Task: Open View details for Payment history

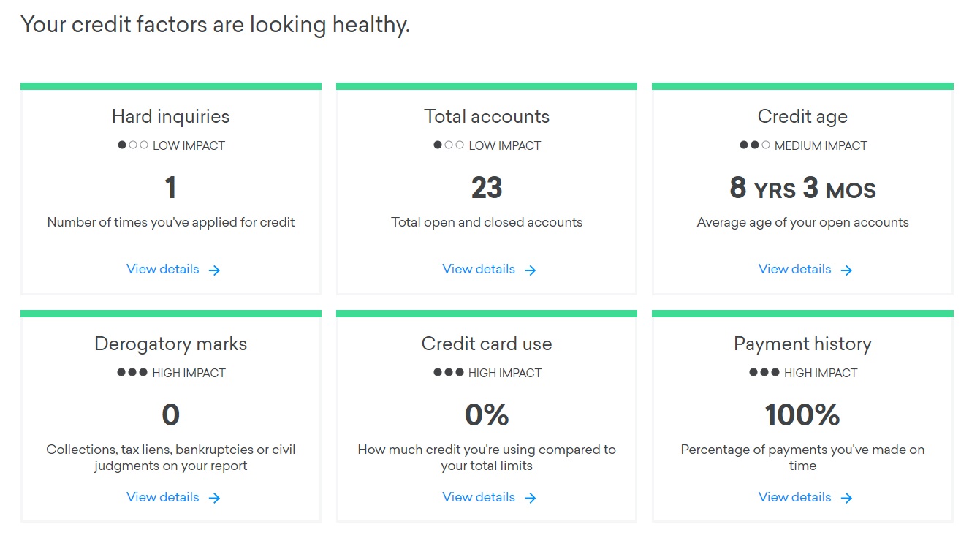Action: point(805,497)
